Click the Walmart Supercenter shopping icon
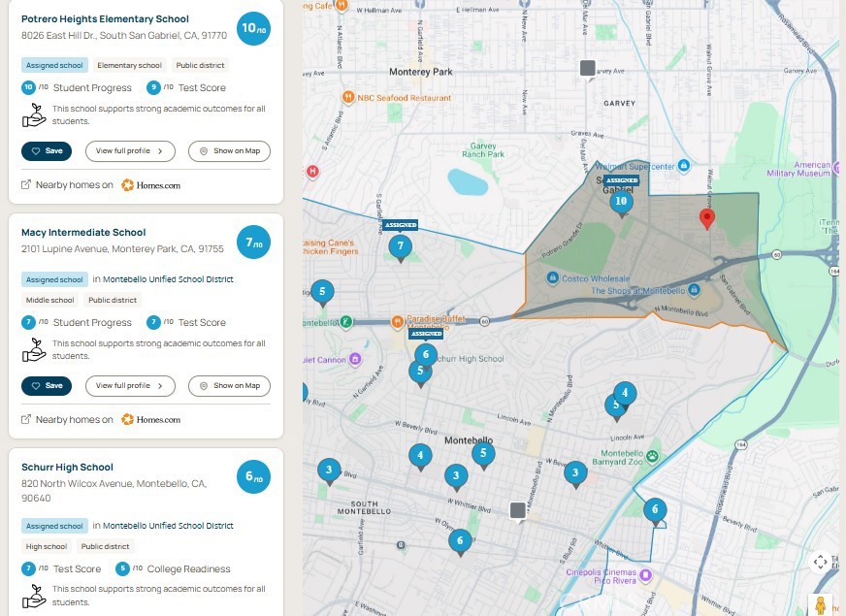Screen dimensions: 846x616 [684, 165]
